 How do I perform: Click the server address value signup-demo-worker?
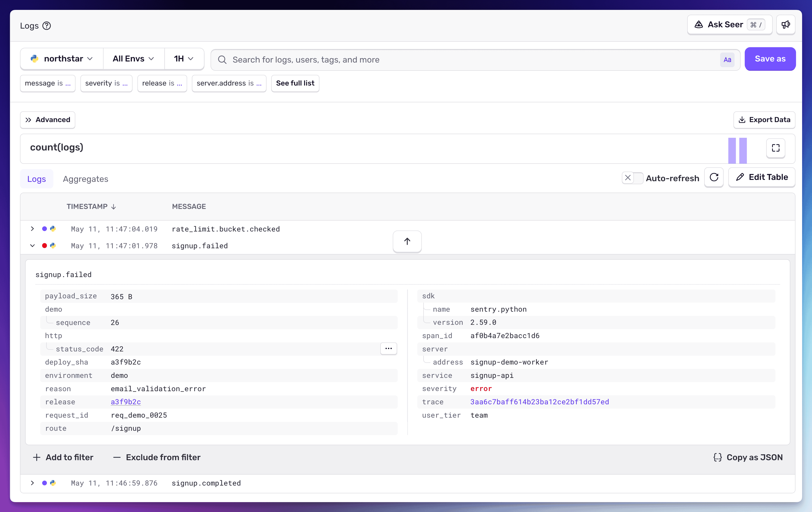[x=509, y=362]
